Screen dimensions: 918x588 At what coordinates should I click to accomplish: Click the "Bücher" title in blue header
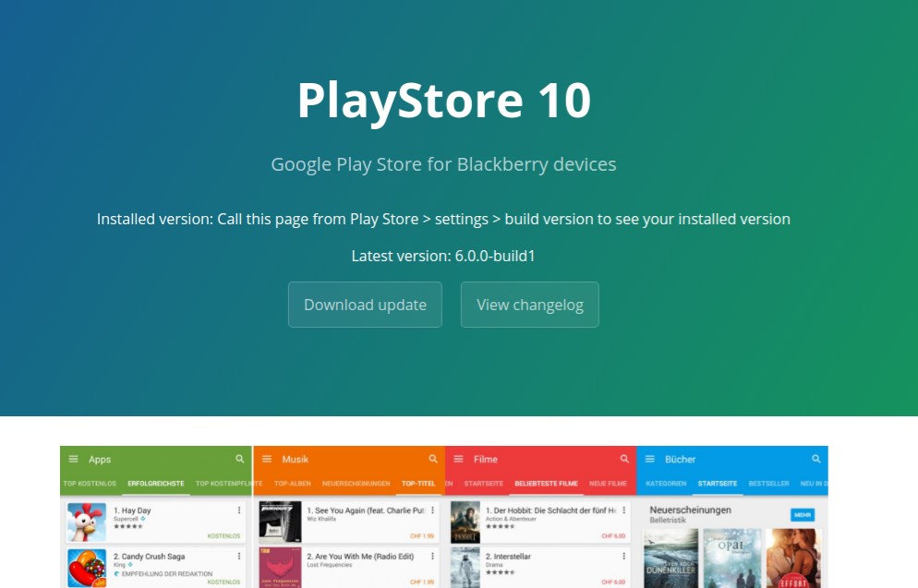[681, 460]
